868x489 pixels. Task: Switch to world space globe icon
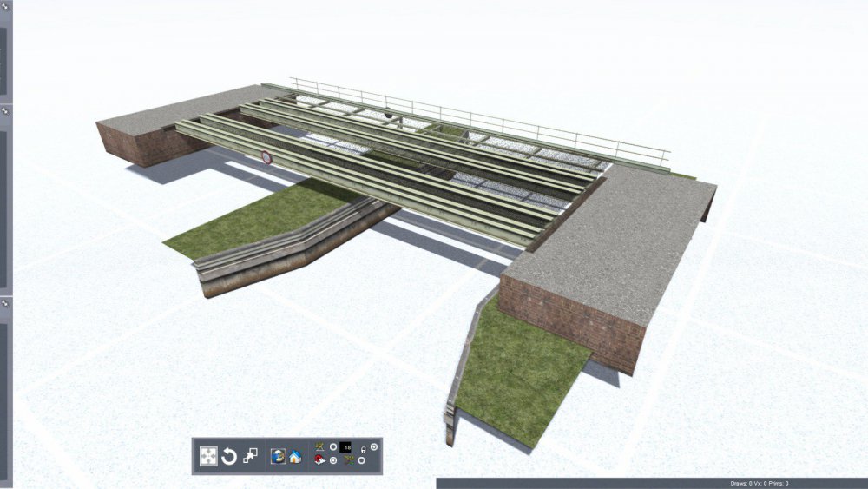279,456
